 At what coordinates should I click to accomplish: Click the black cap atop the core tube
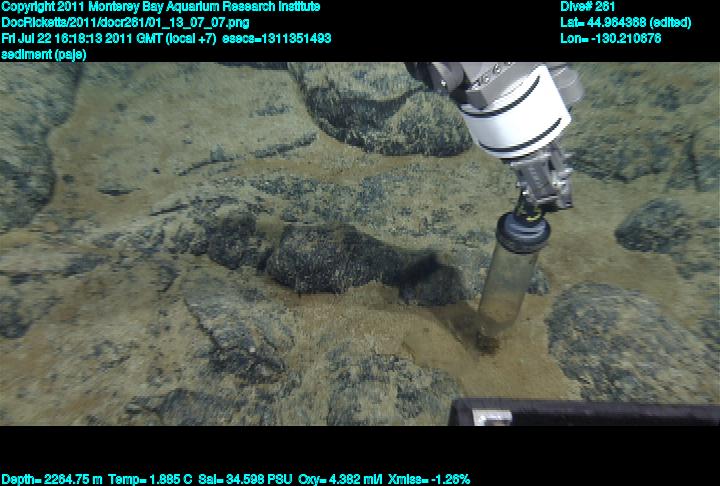coord(520,233)
